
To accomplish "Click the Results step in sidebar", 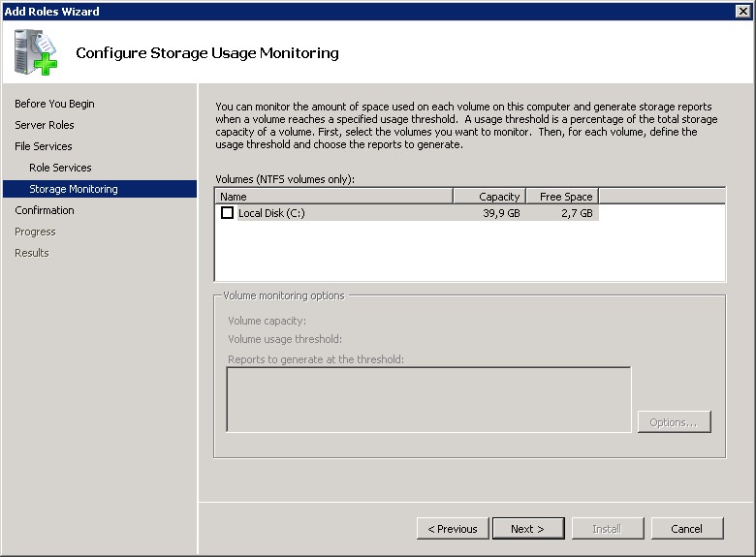I will tap(32, 253).
